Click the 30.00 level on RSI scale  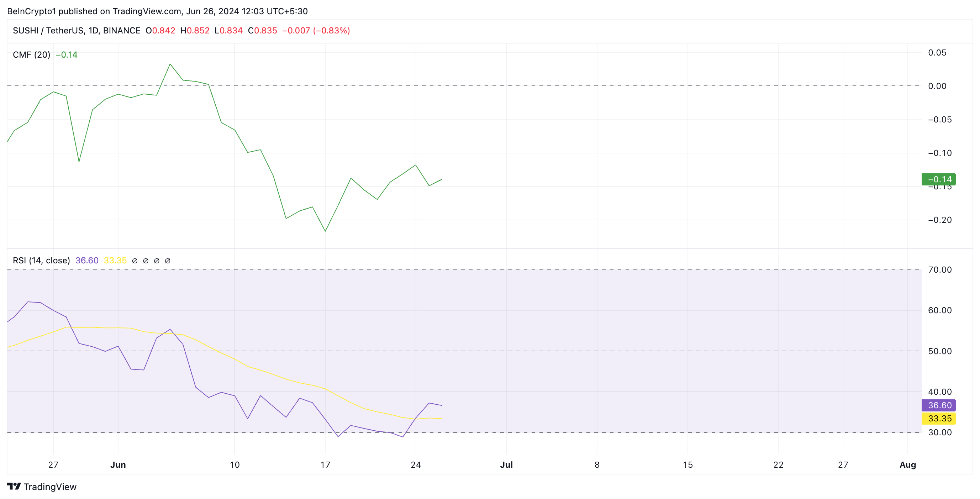tap(940, 432)
